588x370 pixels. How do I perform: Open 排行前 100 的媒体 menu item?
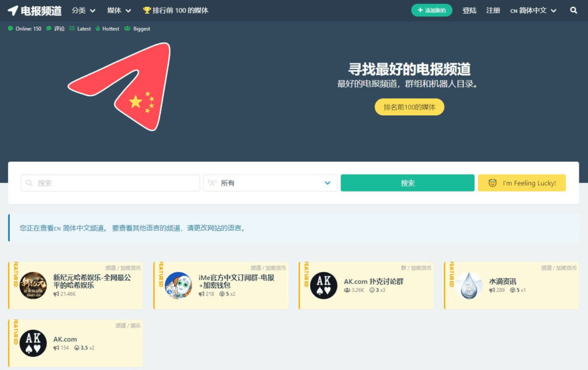[x=176, y=10]
